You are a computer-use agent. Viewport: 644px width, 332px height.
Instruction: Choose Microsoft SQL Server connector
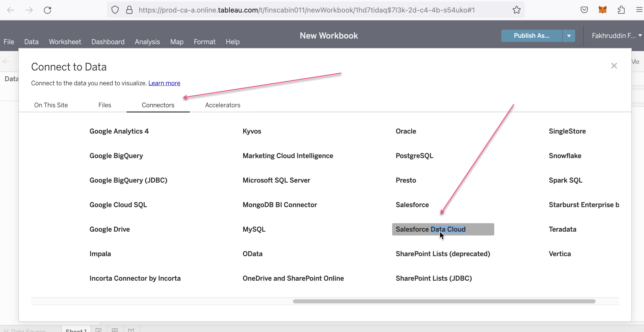click(276, 180)
